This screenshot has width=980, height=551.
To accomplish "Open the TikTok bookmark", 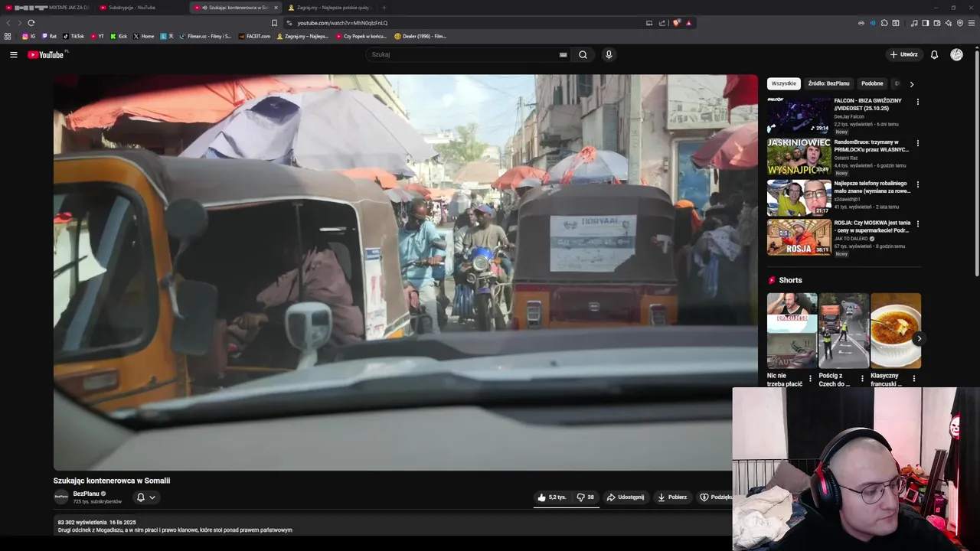I will [x=73, y=36].
